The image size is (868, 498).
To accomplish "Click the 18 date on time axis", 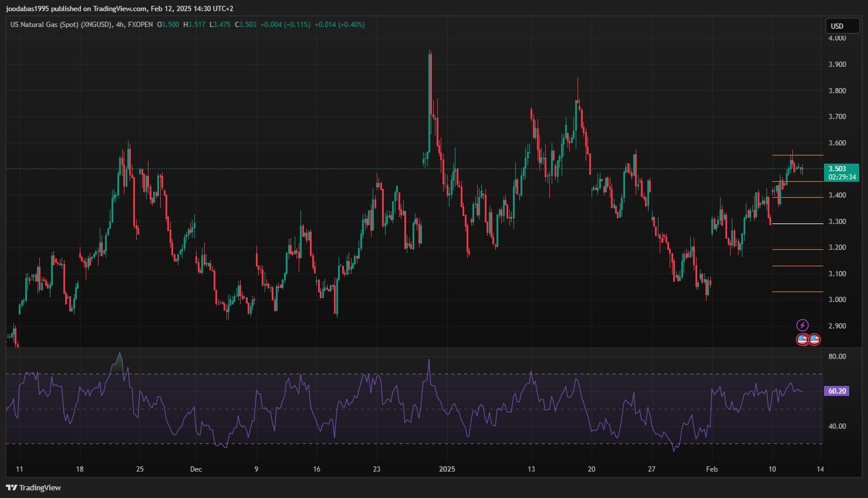I will [80, 469].
